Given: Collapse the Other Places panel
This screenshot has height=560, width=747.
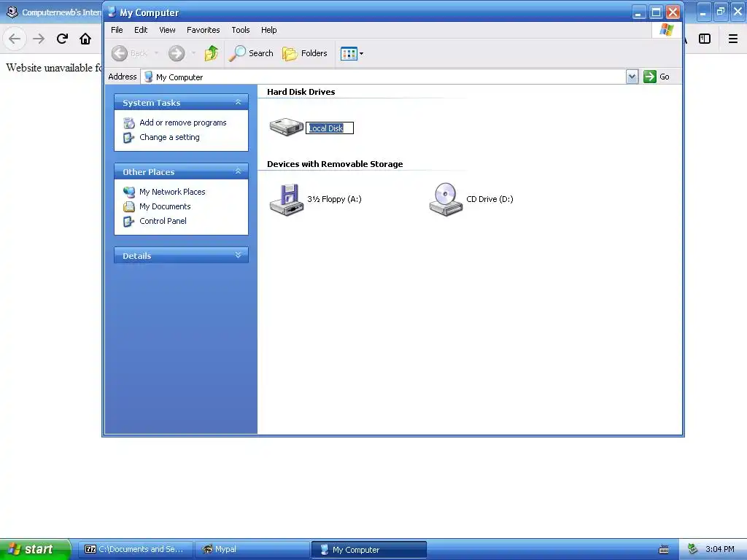Looking at the screenshot, I should [x=239, y=171].
